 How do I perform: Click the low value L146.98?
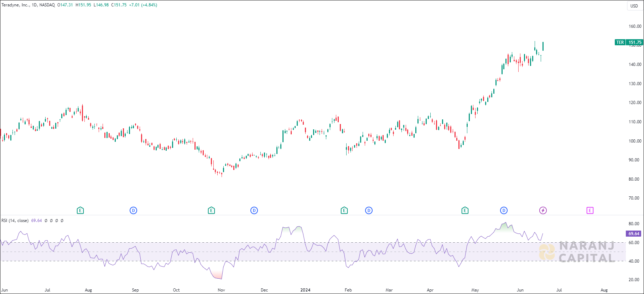pyautogui.click(x=101, y=5)
